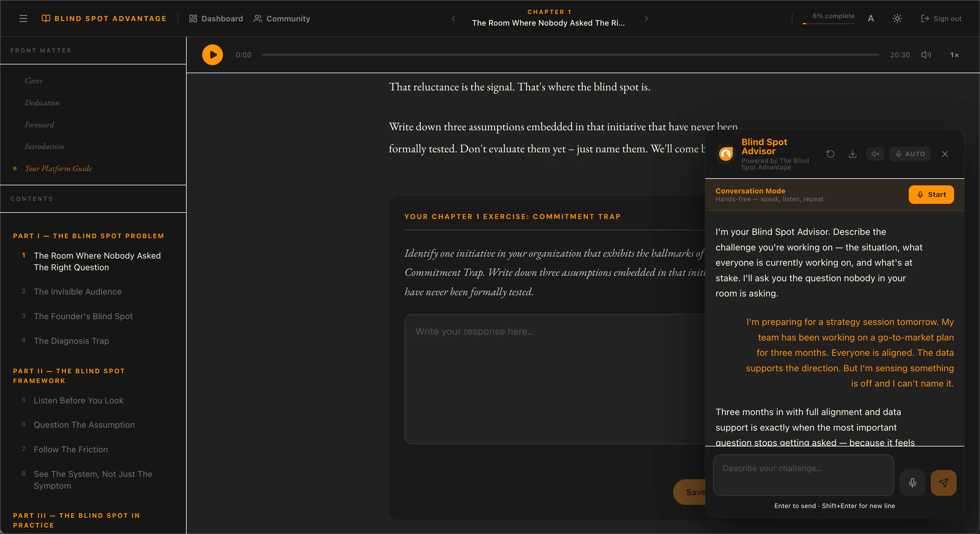Click the Front Matter section label
Image resolution: width=980 pixels, height=534 pixels.
pos(41,50)
